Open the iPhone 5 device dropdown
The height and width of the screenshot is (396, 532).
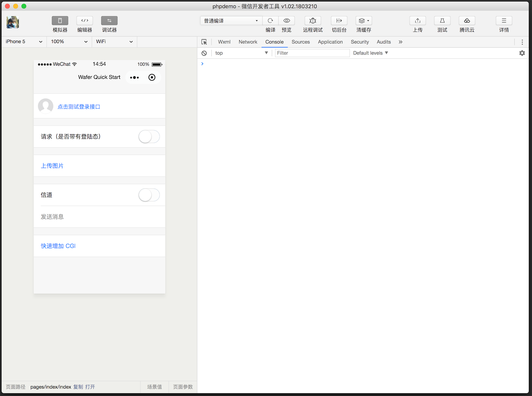[24, 42]
